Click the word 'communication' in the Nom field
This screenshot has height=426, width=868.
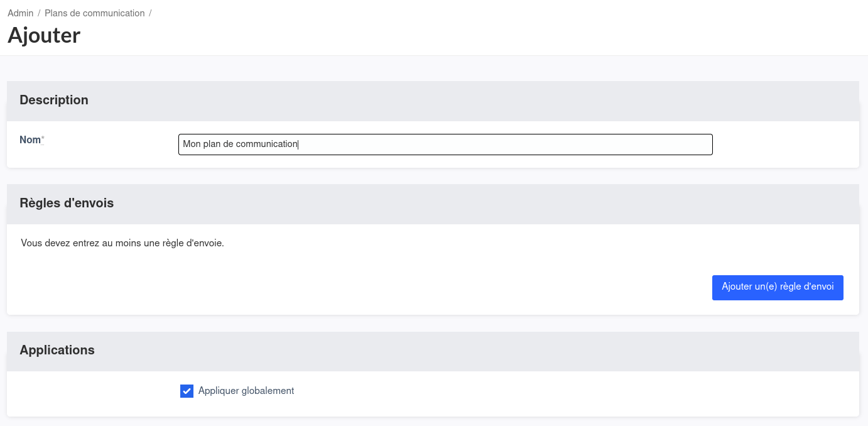pyautogui.click(x=266, y=145)
